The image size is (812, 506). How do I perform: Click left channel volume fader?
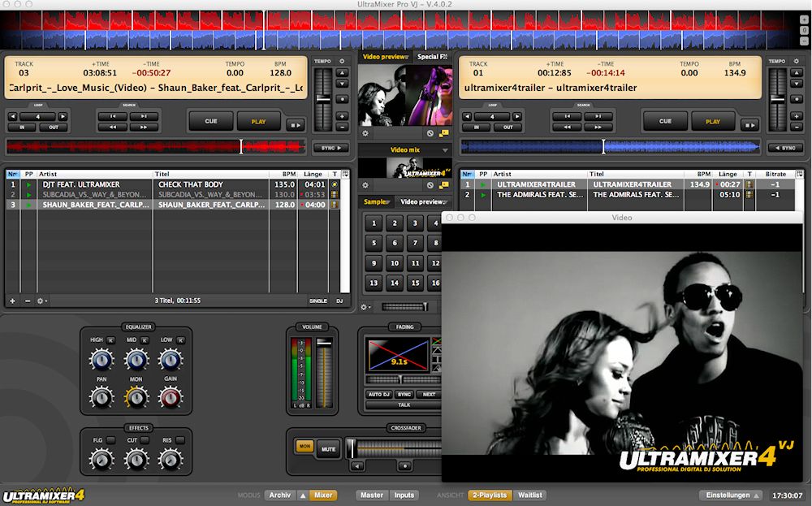tap(324, 342)
